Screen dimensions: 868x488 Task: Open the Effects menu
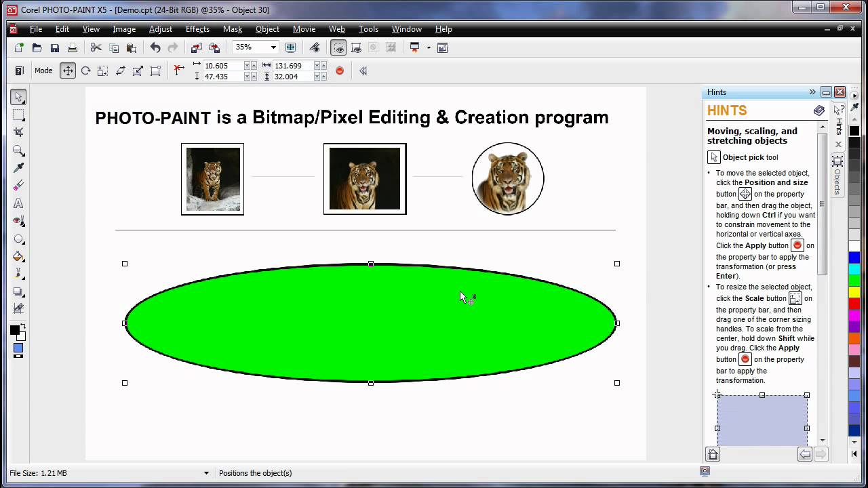[197, 29]
